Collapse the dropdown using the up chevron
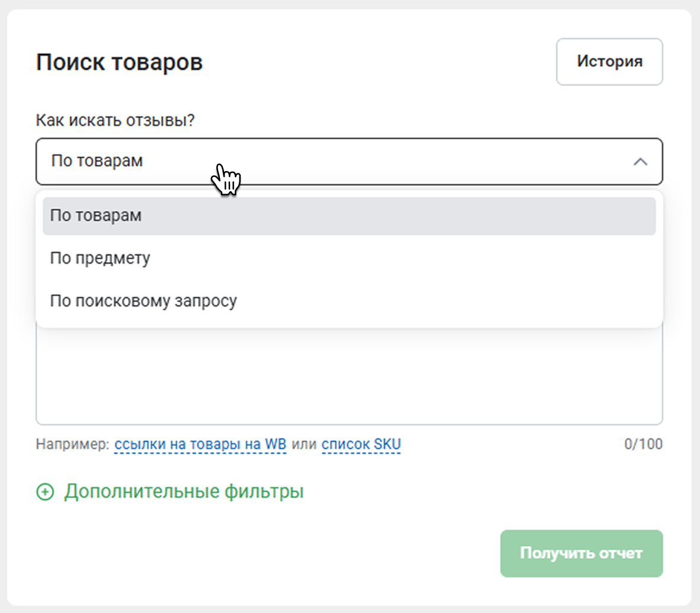This screenshot has width=700, height=613. (640, 162)
